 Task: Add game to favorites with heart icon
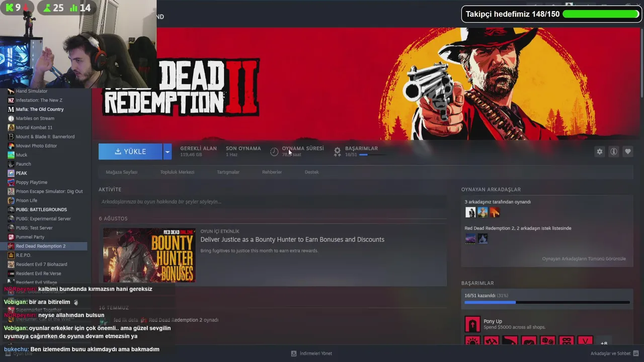[x=627, y=151]
